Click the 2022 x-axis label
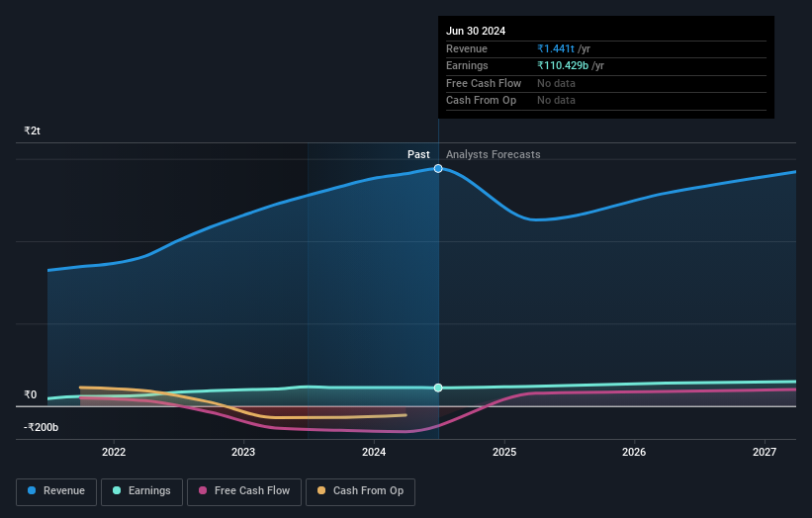This screenshot has height=518, width=812. (114, 452)
